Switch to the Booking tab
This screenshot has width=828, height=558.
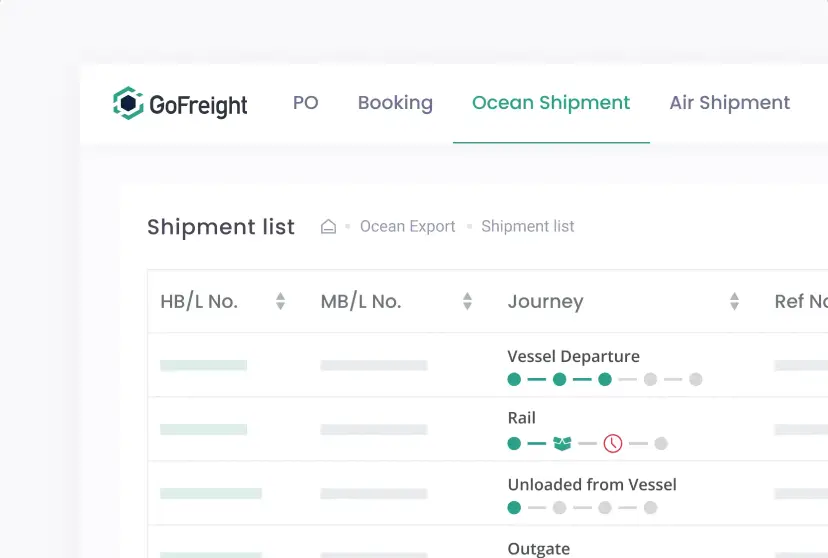point(395,103)
